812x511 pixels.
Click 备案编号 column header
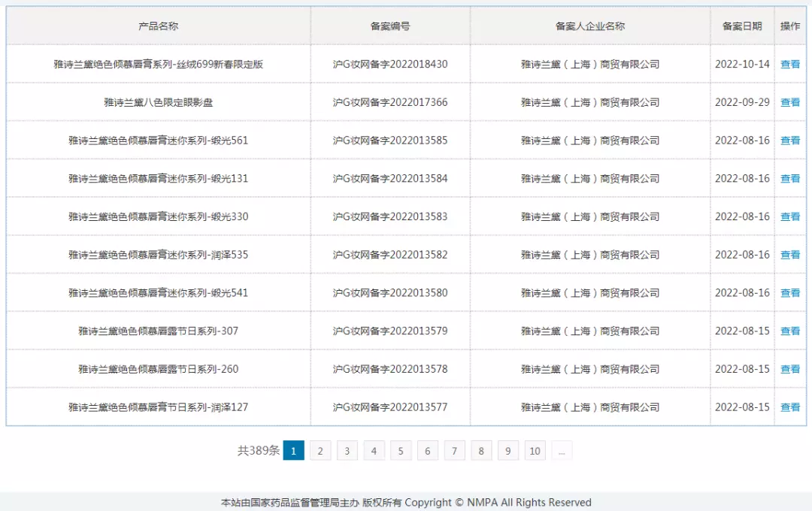click(x=390, y=26)
